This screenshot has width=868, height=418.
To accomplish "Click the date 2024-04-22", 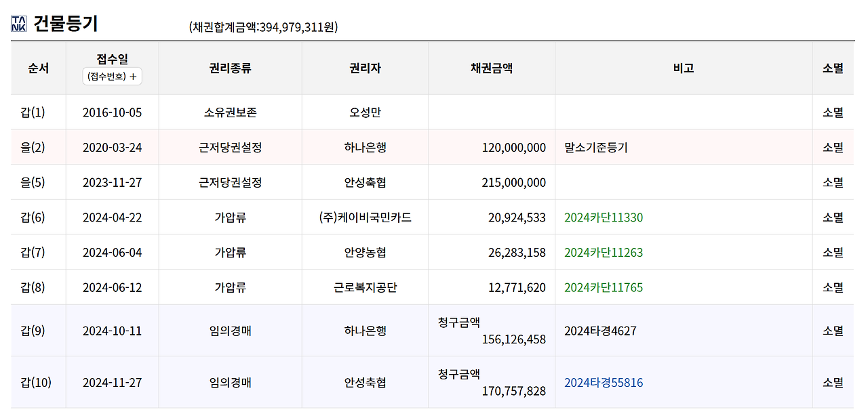I will pyautogui.click(x=113, y=217).
